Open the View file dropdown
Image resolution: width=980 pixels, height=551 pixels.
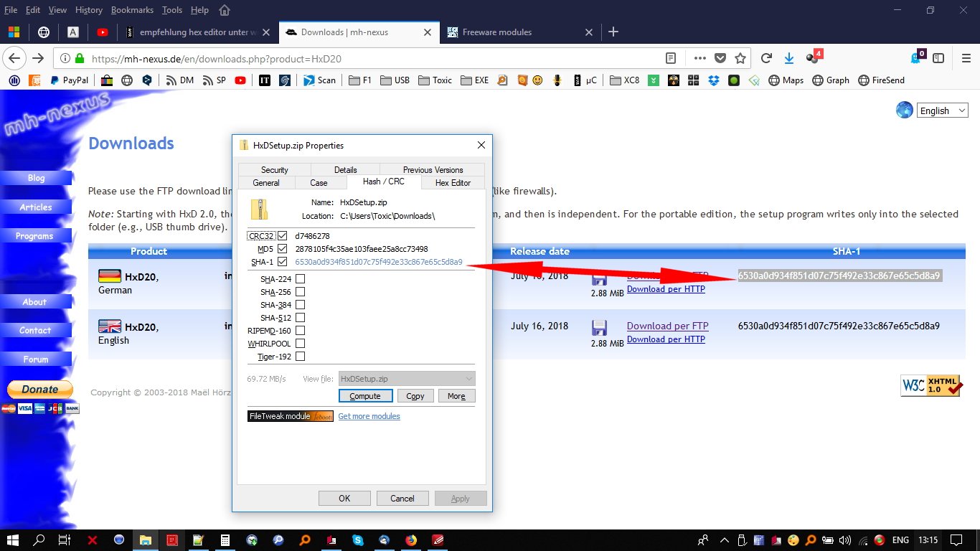point(407,379)
